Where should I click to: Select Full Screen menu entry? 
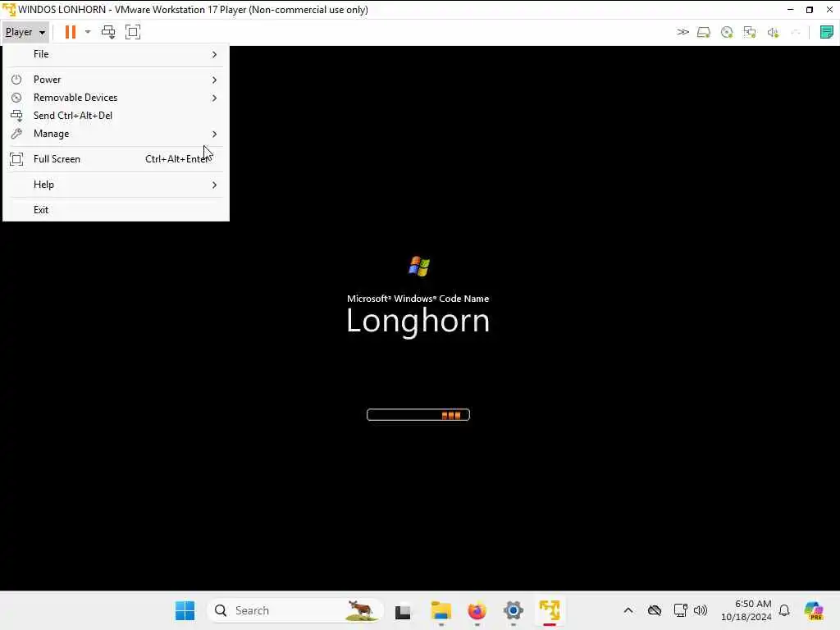click(116, 159)
